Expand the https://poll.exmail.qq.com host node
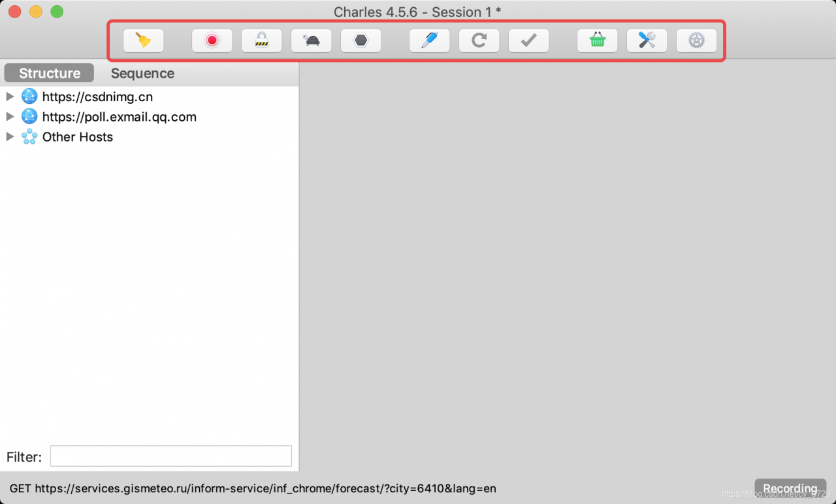The width and height of the screenshot is (836, 504). pyautogui.click(x=10, y=117)
